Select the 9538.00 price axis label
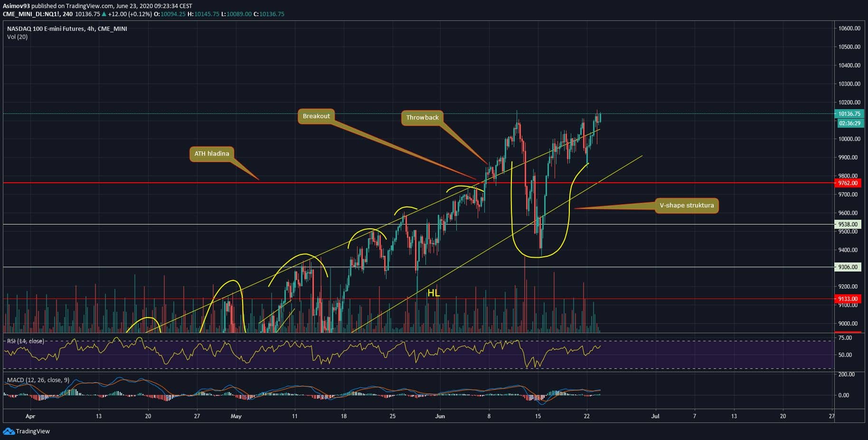Image resolution: width=868 pixels, height=440 pixels. point(848,225)
